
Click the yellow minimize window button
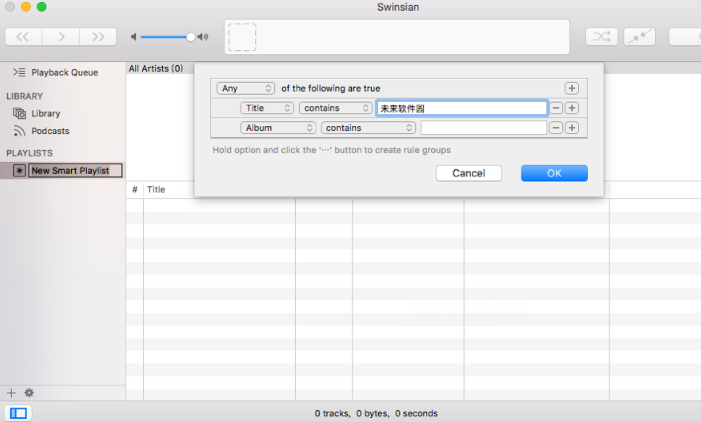tap(26, 7)
